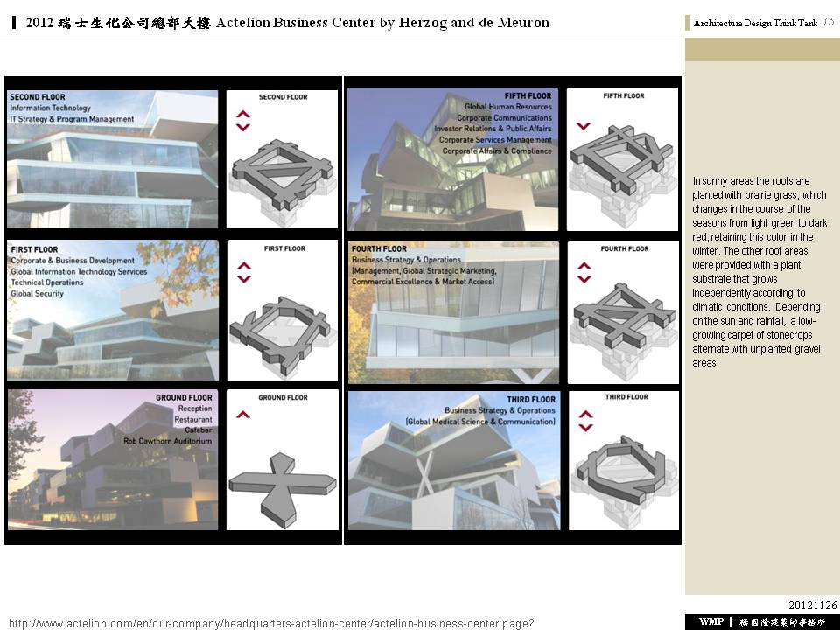Click the Architecture Design Think Tank header
Viewport: 840px width, 630px height.
coord(755,24)
